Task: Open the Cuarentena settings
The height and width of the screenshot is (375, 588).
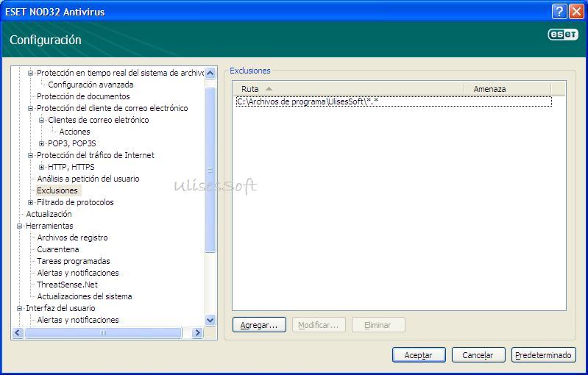Action: point(57,249)
